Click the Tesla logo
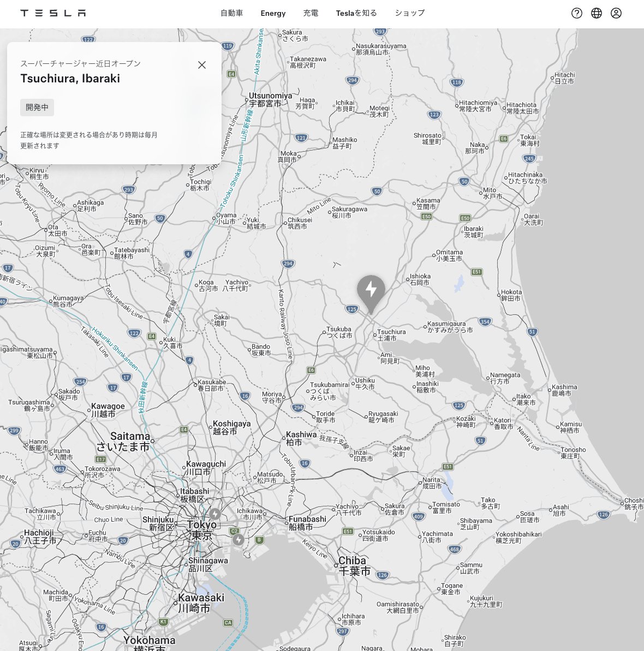This screenshot has width=644, height=651. (53, 13)
